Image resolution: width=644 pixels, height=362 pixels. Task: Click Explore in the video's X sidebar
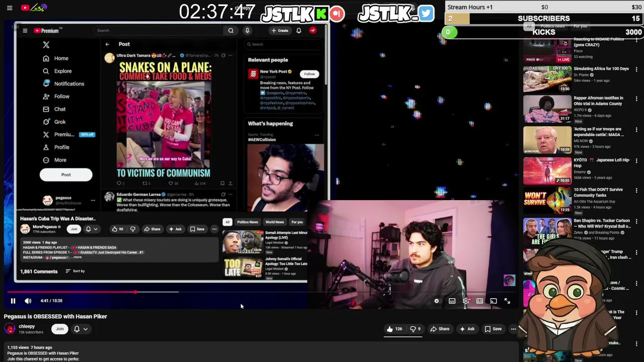pos(57,71)
